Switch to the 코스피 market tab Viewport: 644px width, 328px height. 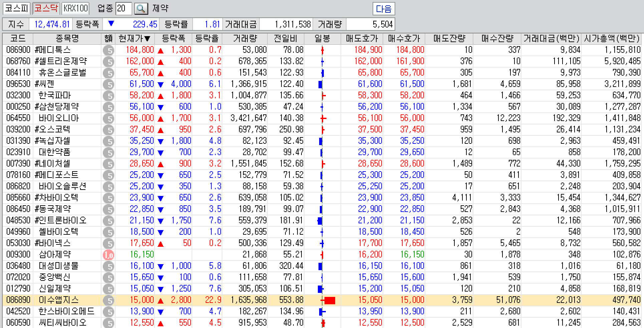tap(17, 8)
